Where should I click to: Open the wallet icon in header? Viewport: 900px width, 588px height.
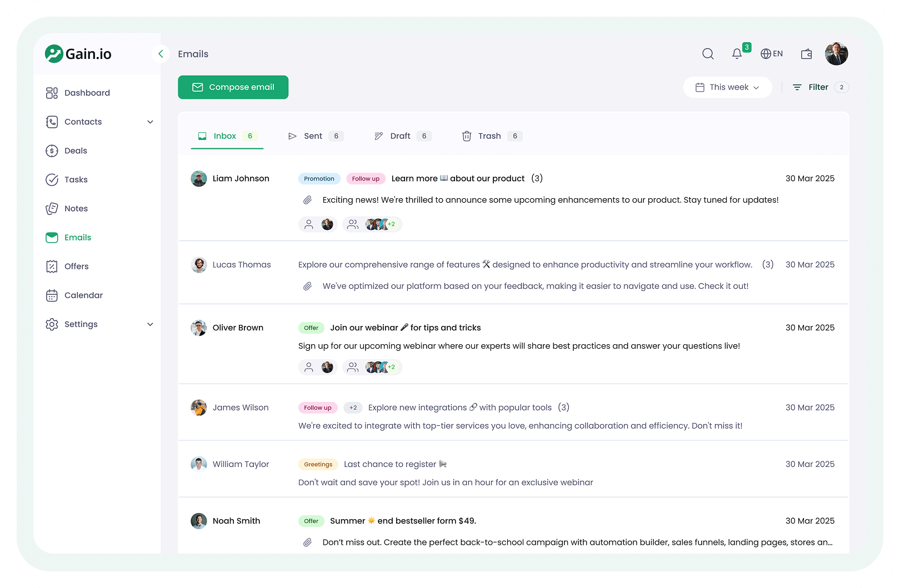[807, 54]
